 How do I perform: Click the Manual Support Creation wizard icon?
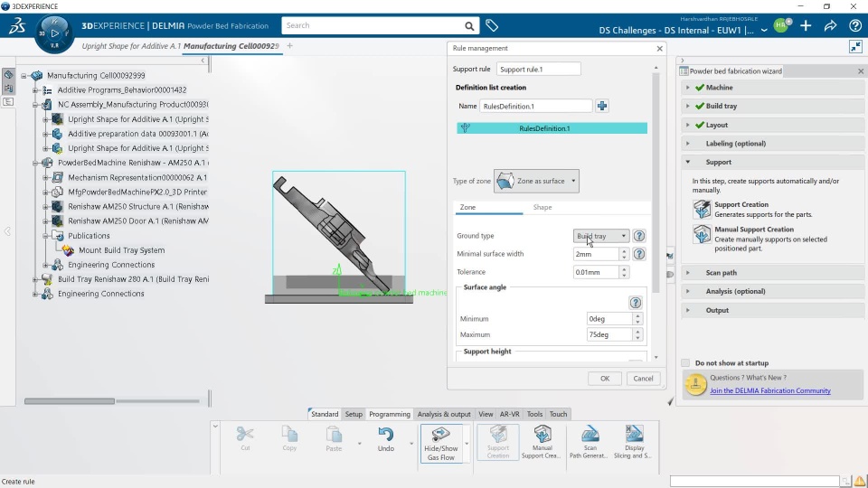702,234
